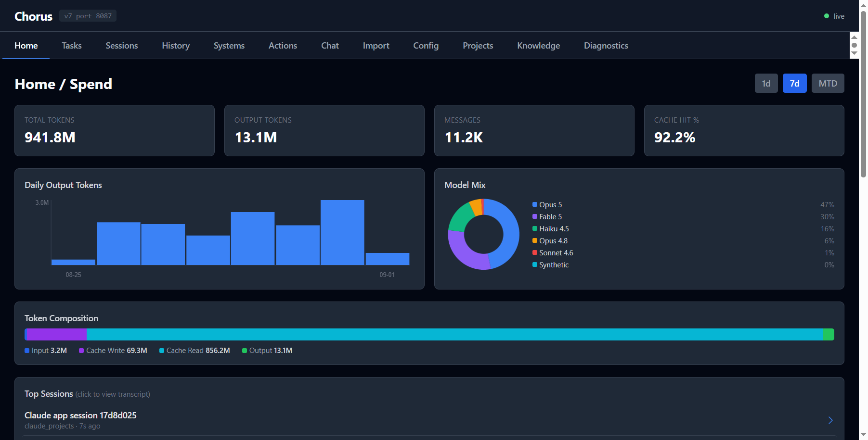Open the Chat tab
Image resolution: width=868 pixels, height=440 pixels.
click(330, 46)
